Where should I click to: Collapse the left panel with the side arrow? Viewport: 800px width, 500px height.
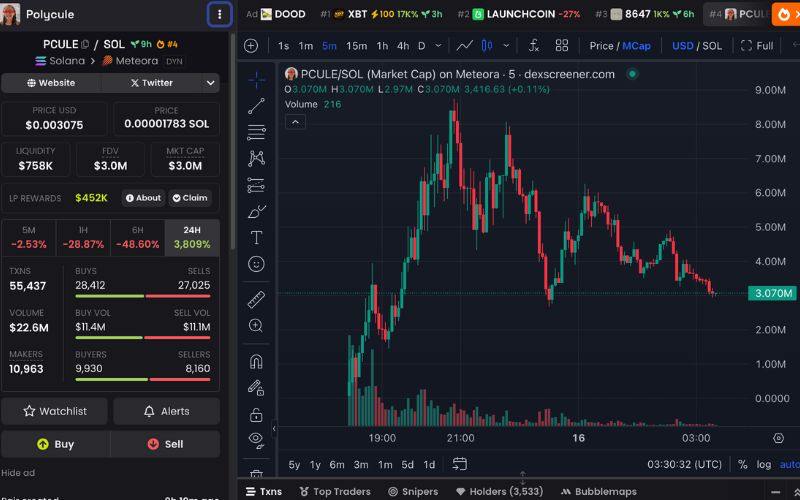click(274, 429)
